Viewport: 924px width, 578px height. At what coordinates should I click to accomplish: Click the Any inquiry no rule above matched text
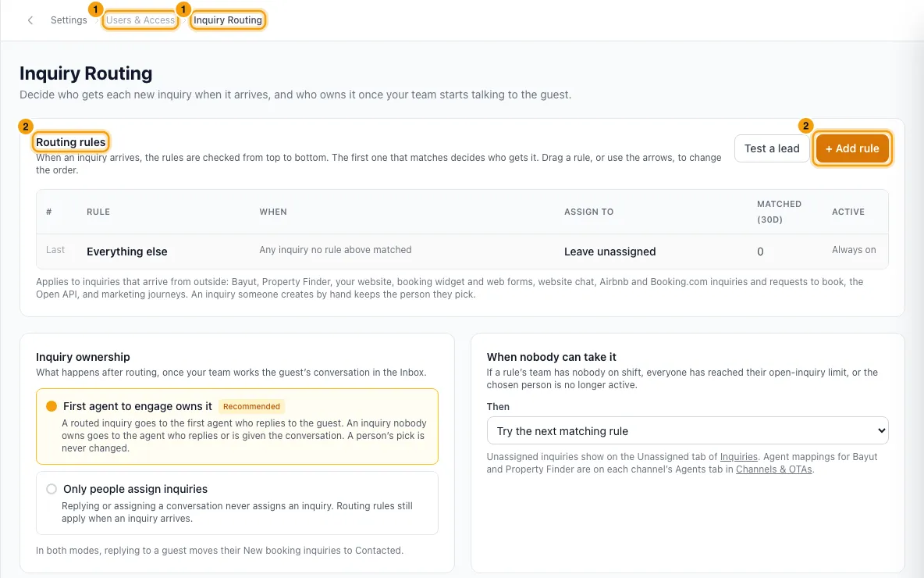click(336, 250)
